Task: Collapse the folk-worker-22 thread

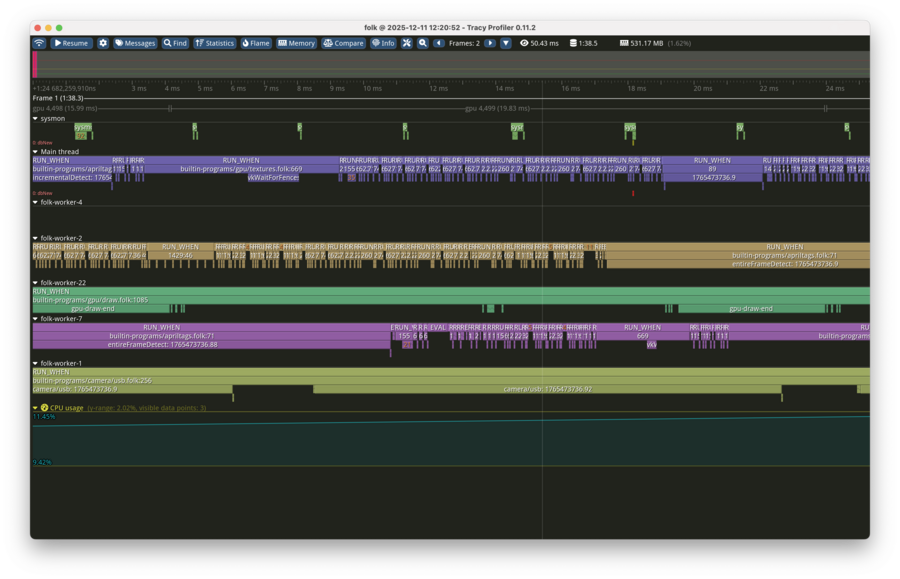Action: [36, 283]
